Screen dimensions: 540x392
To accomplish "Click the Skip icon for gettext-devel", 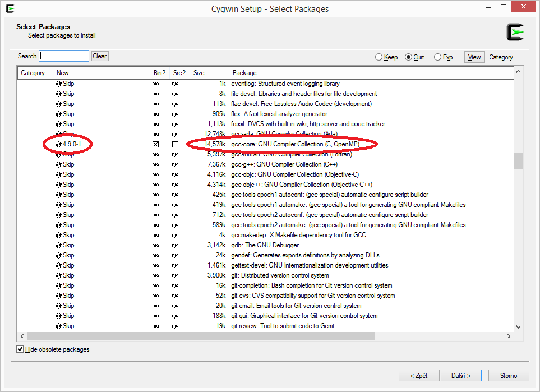I will (x=58, y=265).
